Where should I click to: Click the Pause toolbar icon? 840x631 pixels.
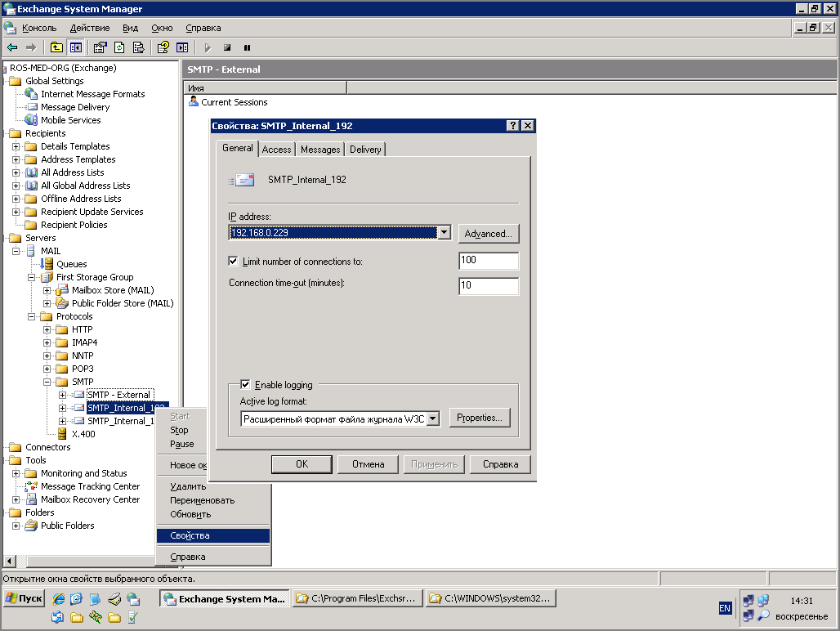coord(247,47)
